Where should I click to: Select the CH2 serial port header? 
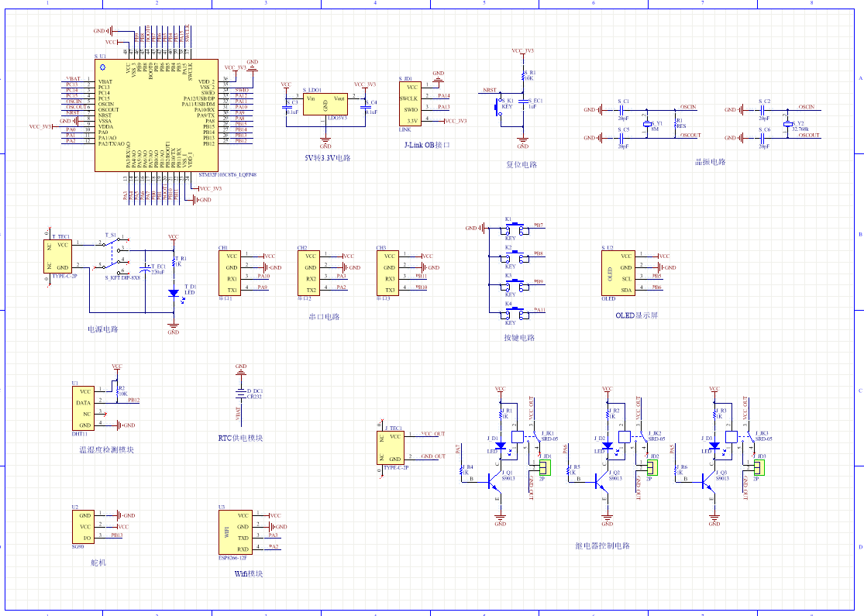coord(308,272)
